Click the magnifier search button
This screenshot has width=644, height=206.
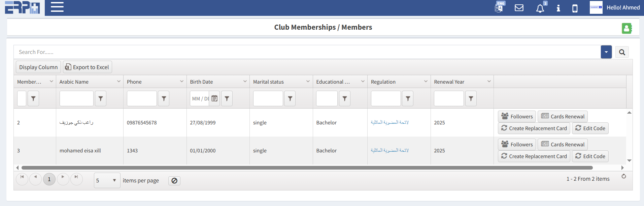[x=622, y=52]
